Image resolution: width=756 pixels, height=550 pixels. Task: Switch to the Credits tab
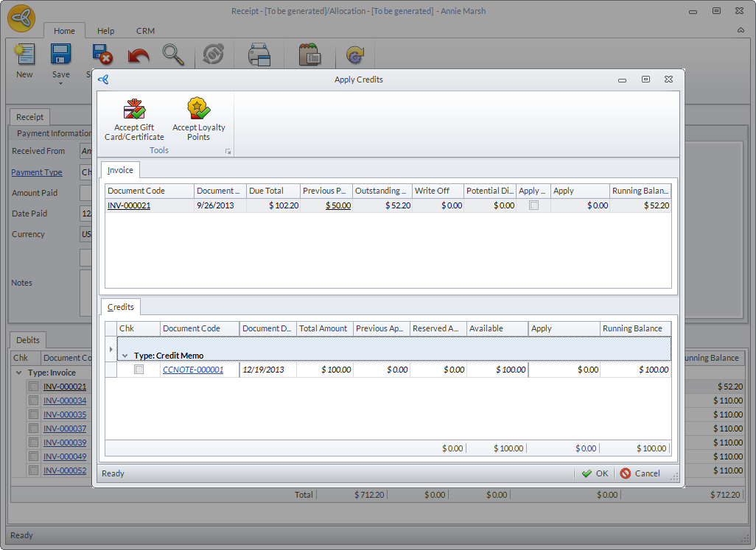point(121,307)
